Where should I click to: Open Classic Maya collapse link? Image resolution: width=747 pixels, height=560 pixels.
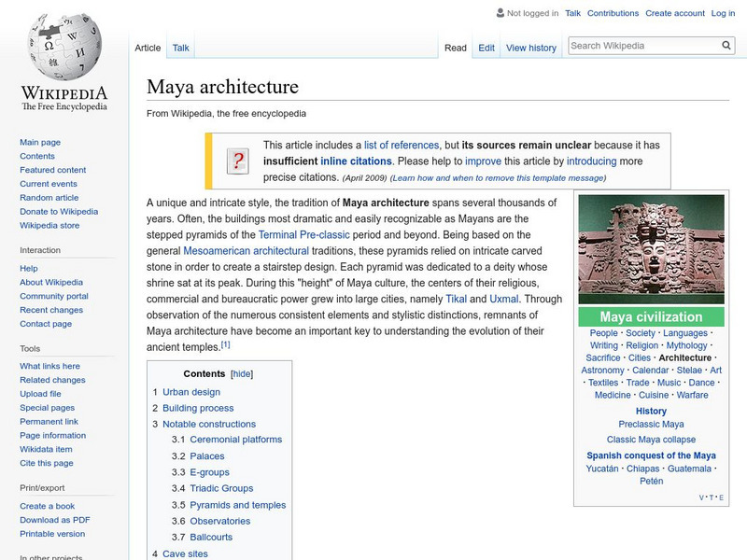(651, 439)
